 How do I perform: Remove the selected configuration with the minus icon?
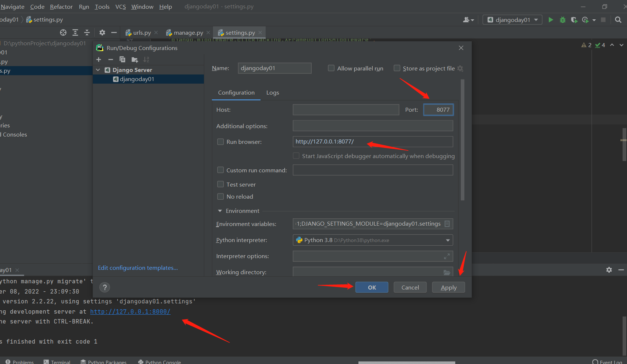(x=111, y=60)
